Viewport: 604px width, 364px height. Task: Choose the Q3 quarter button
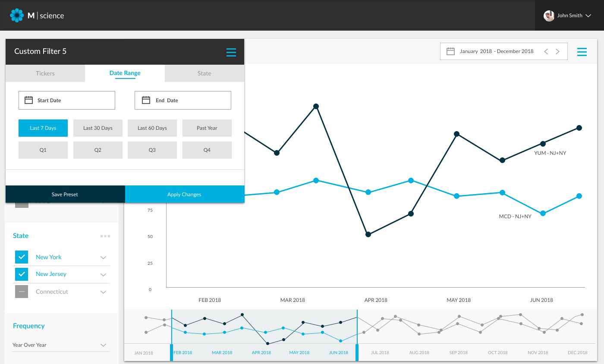tap(152, 150)
